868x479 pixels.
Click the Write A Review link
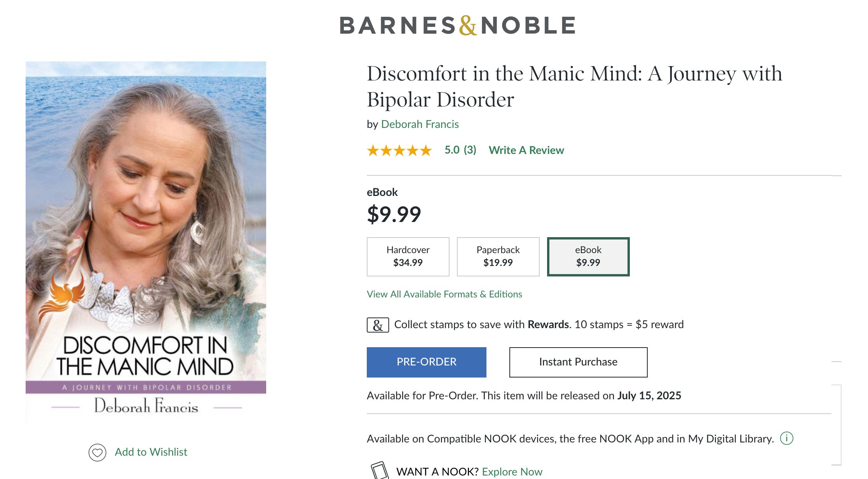click(x=526, y=150)
